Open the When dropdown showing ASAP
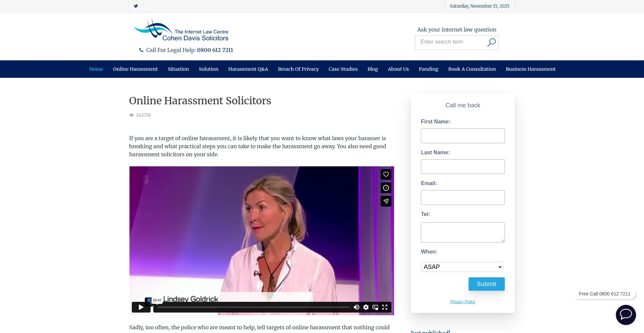The height and width of the screenshot is (333, 644). 462,267
